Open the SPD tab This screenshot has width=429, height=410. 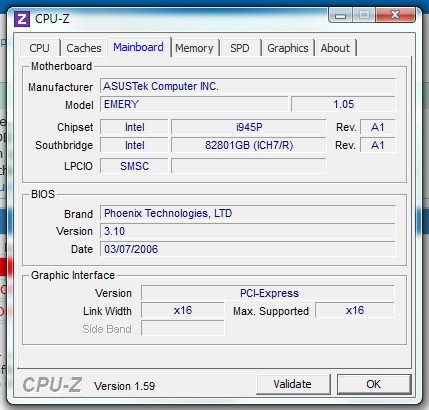(x=240, y=48)
